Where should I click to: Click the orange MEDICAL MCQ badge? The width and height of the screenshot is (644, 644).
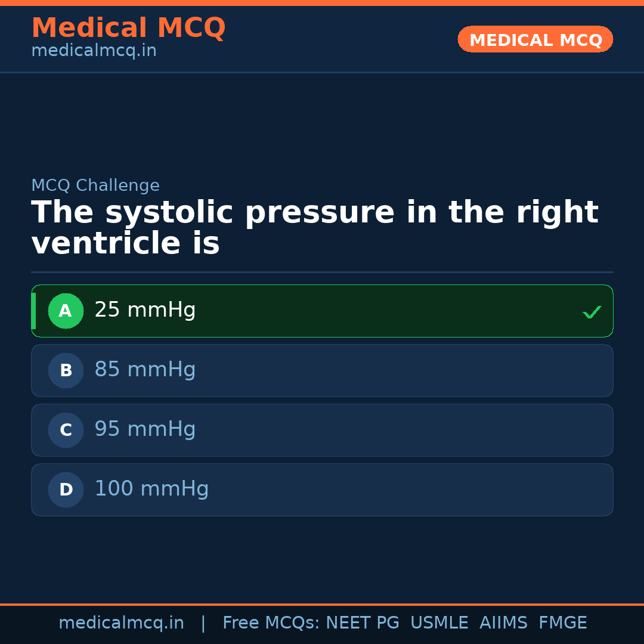[535, 40]
